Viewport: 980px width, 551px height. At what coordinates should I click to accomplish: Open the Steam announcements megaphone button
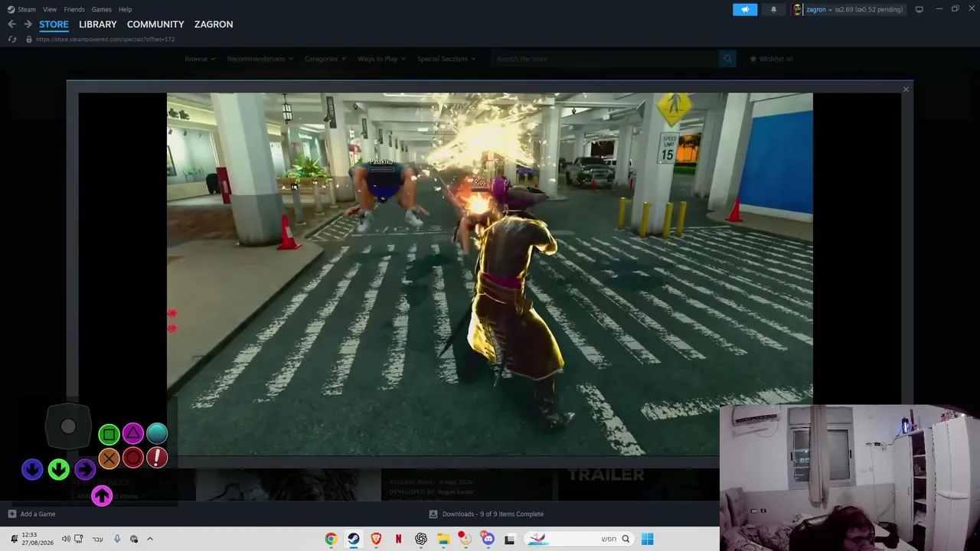pyautogui.click(x=745, y=9)
